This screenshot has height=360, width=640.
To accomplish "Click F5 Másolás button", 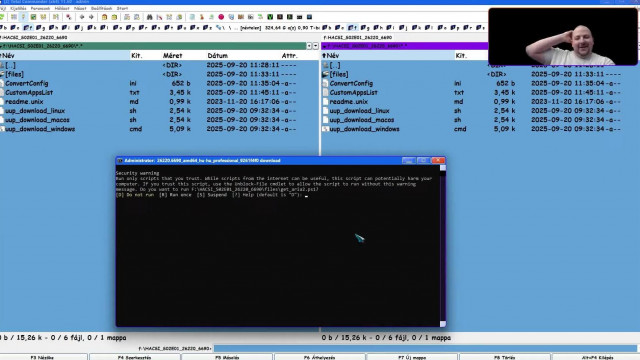I will [227, 357].
